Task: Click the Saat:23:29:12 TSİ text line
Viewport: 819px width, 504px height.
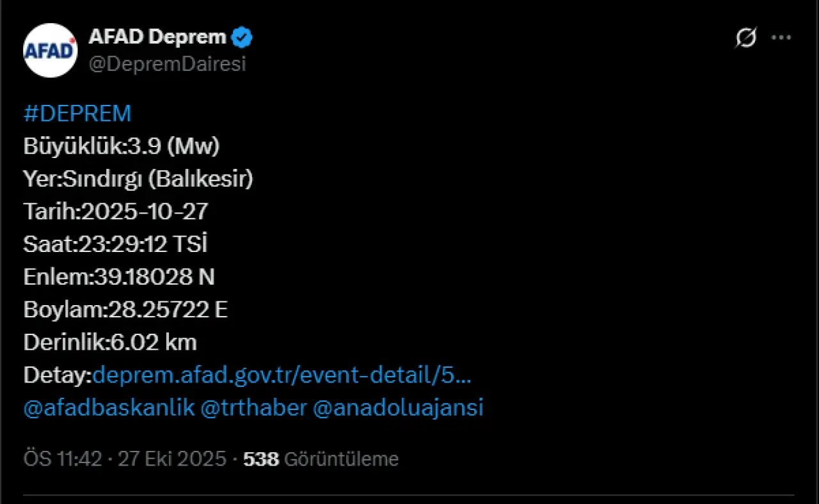Action: click(116, 244)
